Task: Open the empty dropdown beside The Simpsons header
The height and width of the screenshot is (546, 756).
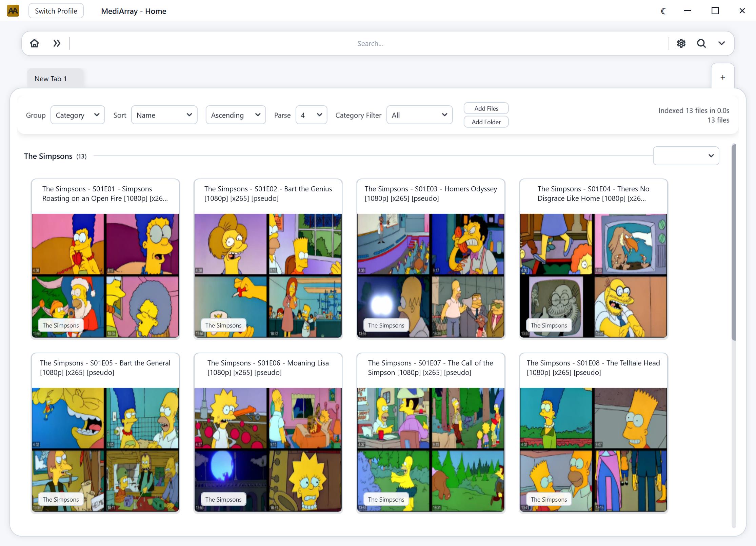Action: click(686, 156)
